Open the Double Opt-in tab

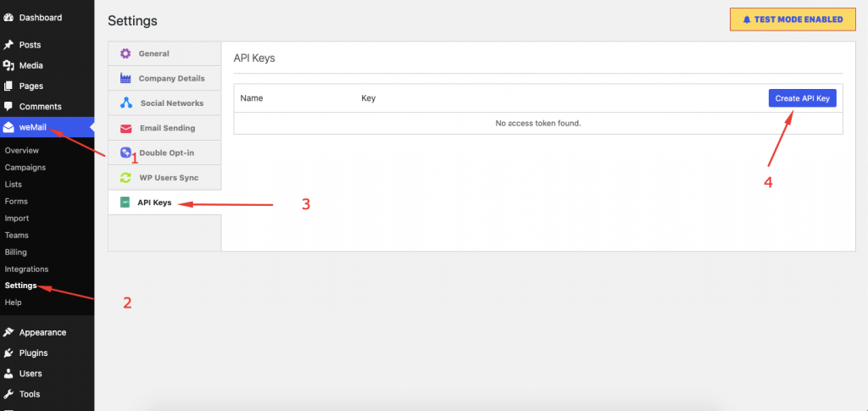click(164, 153)
